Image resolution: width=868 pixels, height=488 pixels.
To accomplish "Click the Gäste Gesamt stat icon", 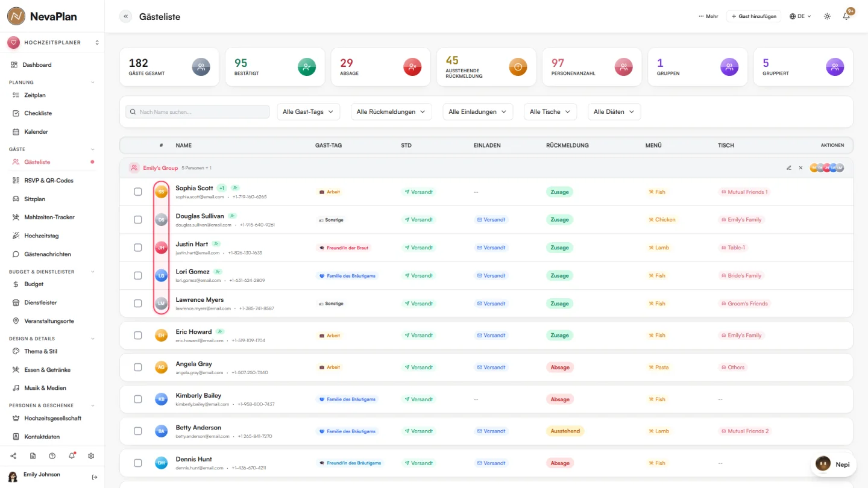I will pos(201,67).
